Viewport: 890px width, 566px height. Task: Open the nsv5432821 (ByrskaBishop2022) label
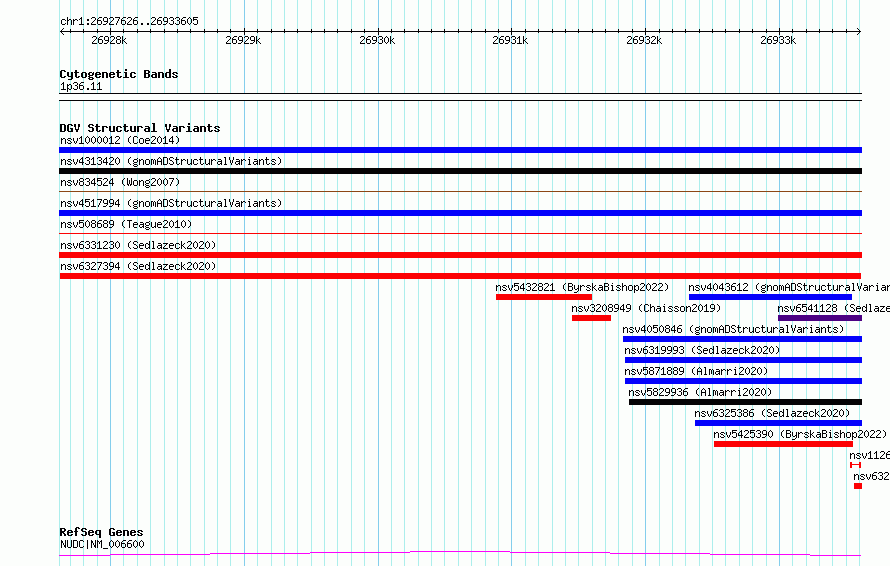tap(582, 287)
